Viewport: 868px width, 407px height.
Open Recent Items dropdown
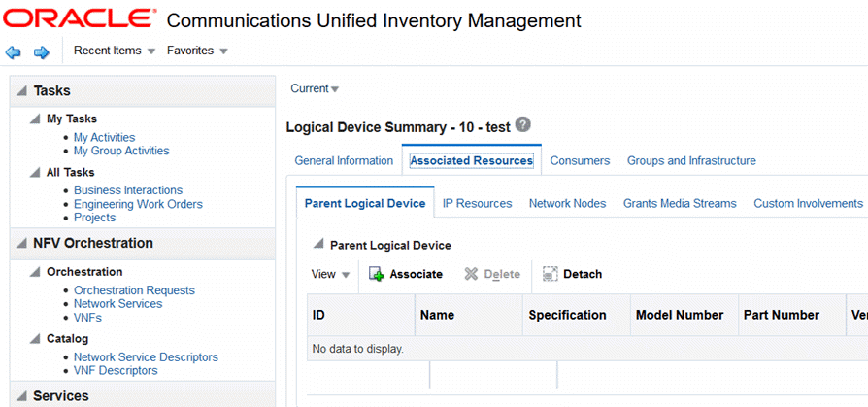tap(116, 51)
